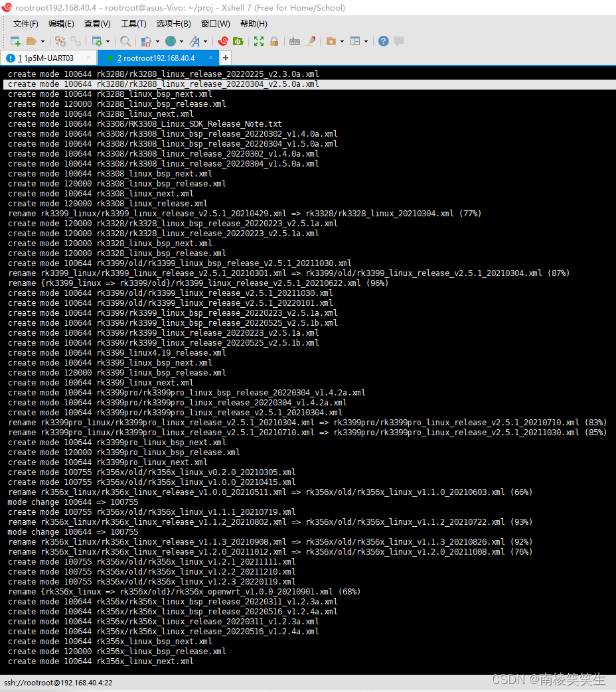Click the green Xmanager icon
Viewport: 616px width, 692px height.
[238, 41]
